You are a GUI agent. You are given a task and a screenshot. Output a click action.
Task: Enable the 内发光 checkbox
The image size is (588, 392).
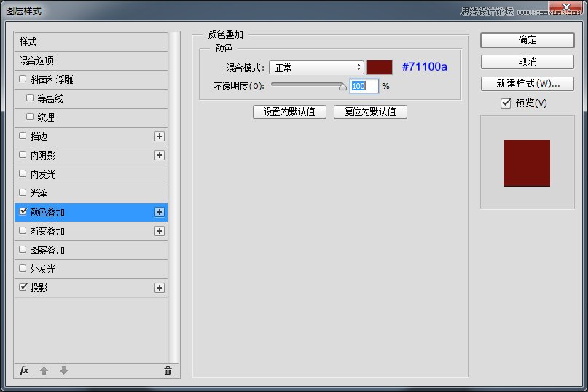point(23,173)
